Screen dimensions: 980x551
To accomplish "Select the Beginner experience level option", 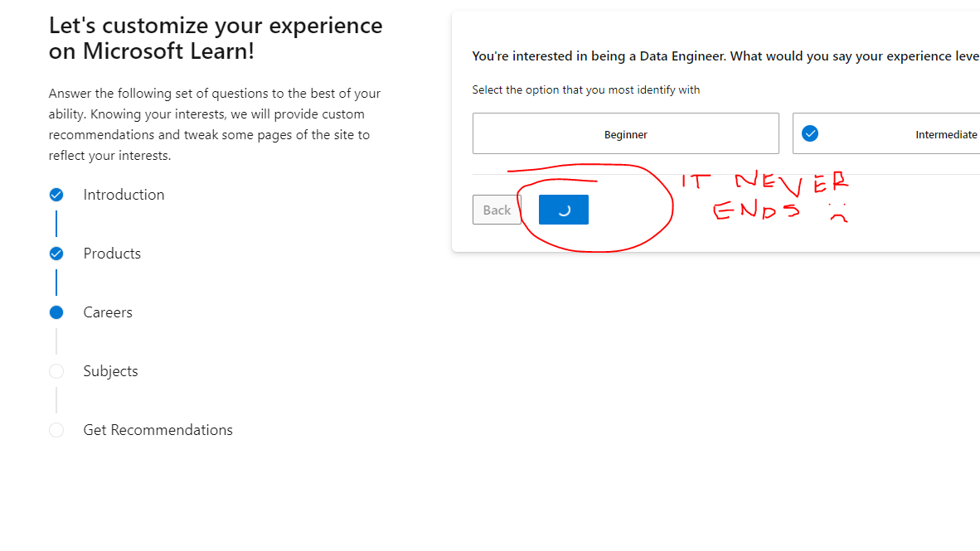I will pyautogui.click(x=626, y=133).
